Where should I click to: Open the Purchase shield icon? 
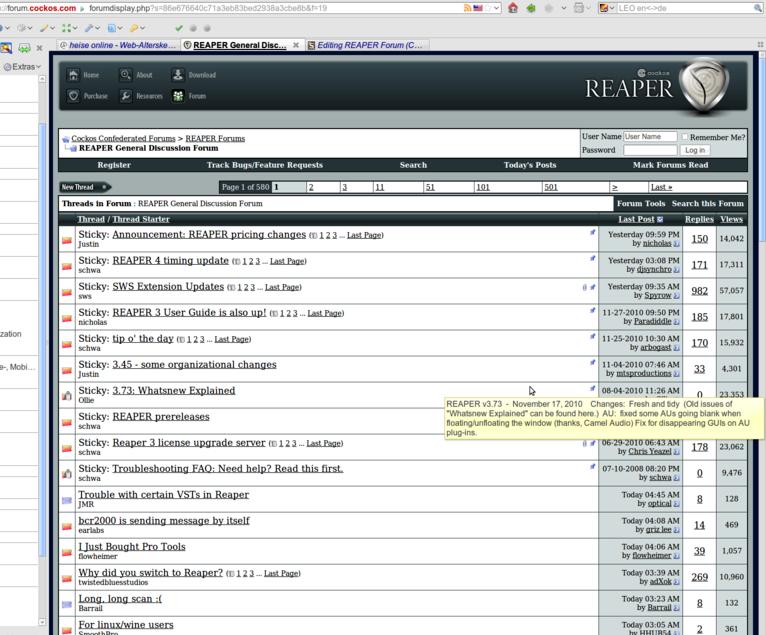[x=73, y=96]
